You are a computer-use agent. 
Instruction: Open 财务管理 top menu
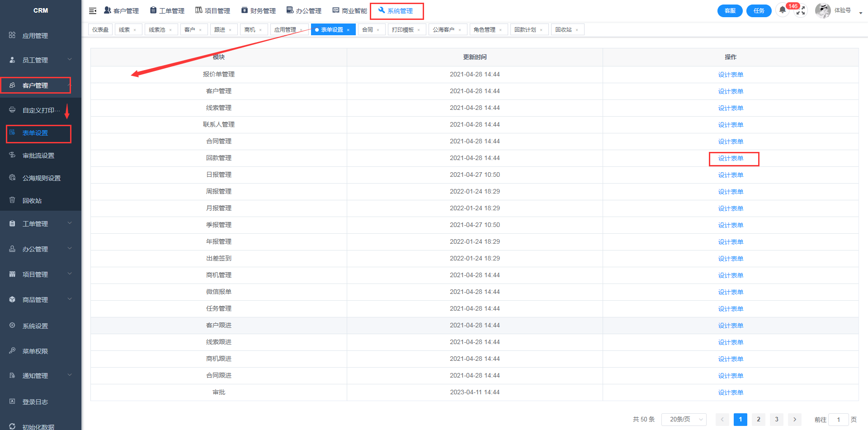(259, 11)
